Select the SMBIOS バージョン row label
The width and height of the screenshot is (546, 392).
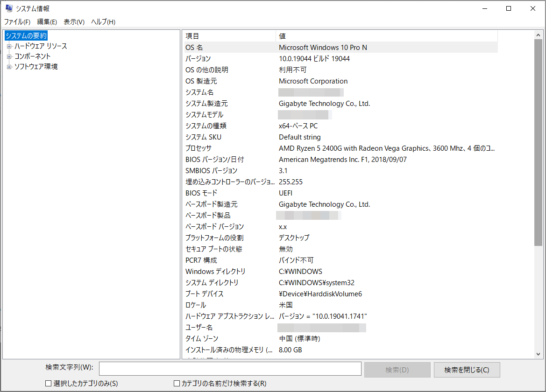click(x=212, y=171)
